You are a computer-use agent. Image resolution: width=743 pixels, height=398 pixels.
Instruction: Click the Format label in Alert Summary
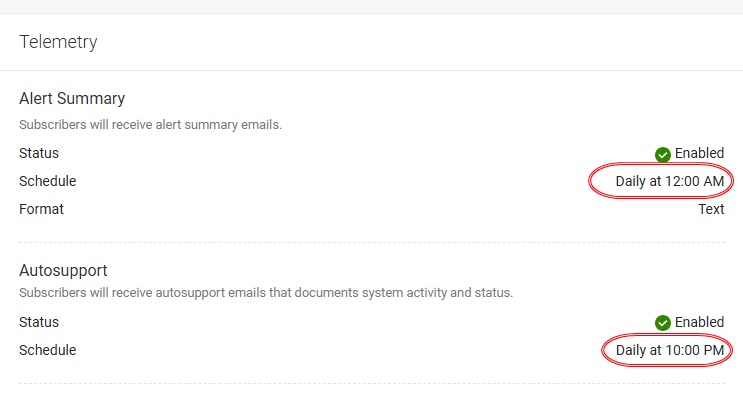click(x=41, y=209)
